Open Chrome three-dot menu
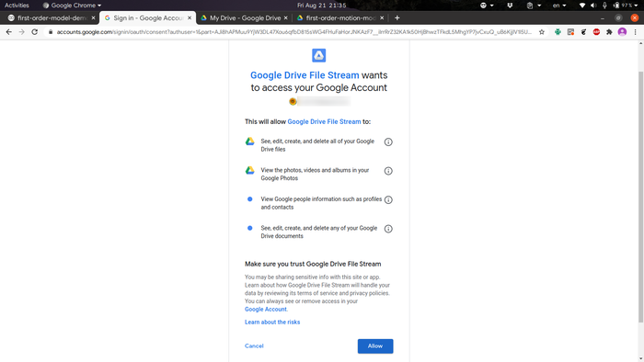Image resolution: width=644 pixels, height=362 pixels. (635, 32)
